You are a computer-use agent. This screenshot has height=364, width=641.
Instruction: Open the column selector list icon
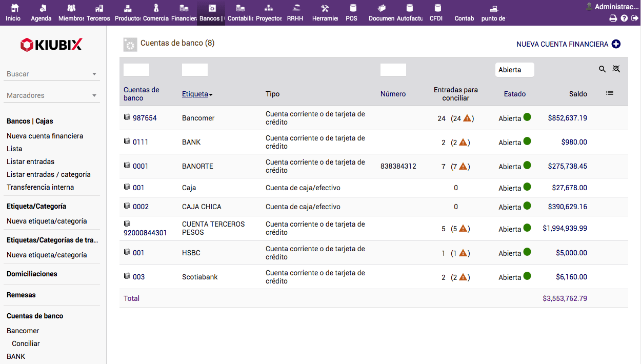pos(609,93)
